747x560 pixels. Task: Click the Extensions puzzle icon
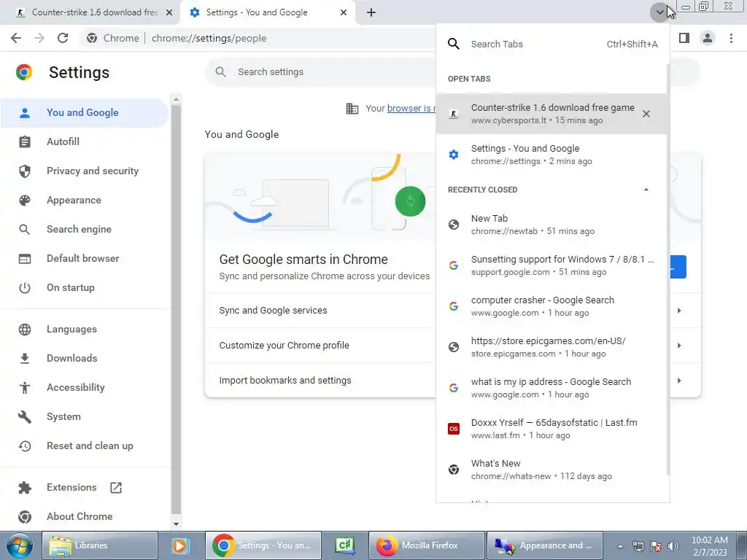pos(24,488)
